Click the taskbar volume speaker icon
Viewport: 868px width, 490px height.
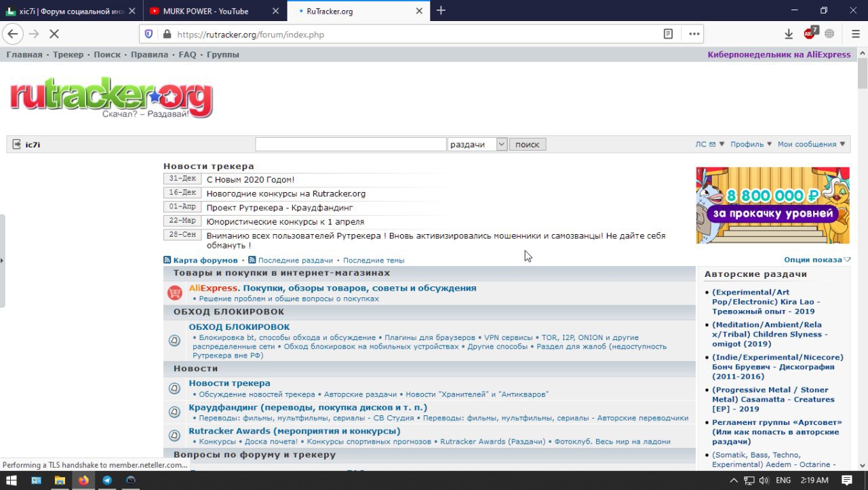pyautogui.click(x=764, y=480)
